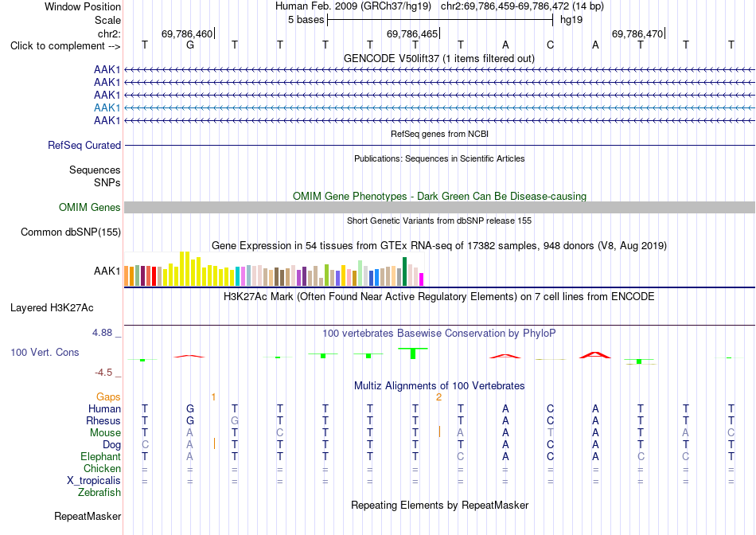Click the chr2: ruler label
Viewport: 756px width, 535px height.
coord(109,33)
